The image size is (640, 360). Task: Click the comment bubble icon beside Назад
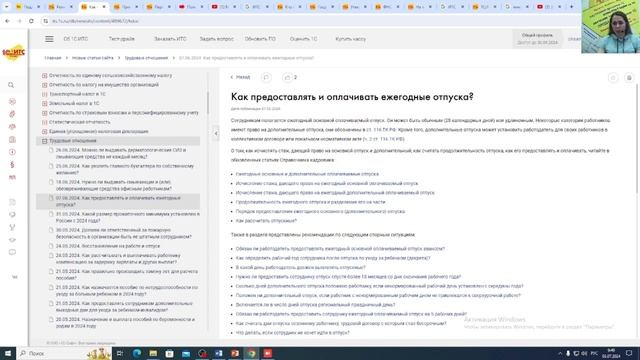(x=266, y=77)
